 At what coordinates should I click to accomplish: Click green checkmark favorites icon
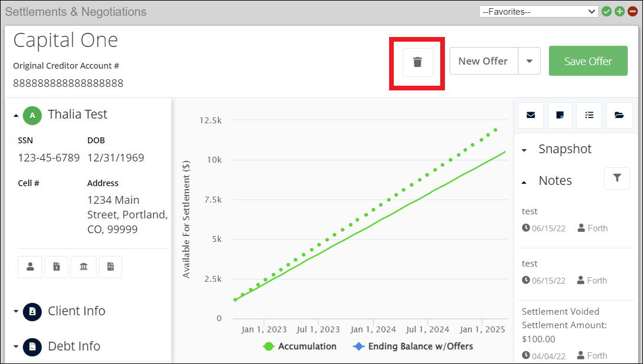(607, 12)
